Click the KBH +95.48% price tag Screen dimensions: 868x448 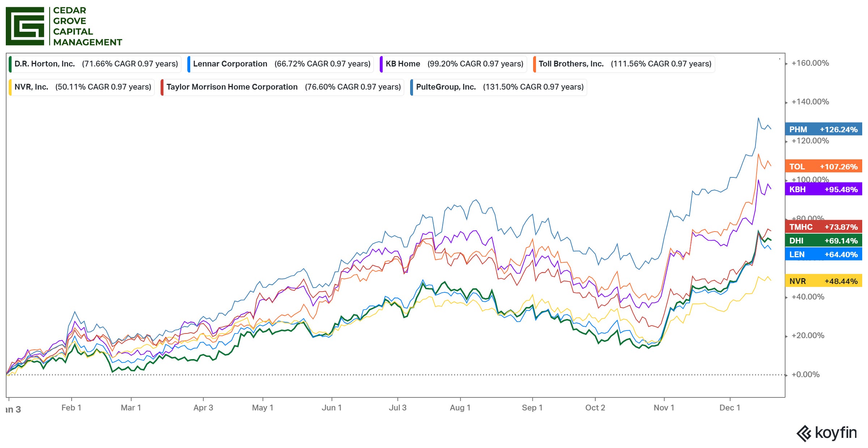(x=824, y=189)
